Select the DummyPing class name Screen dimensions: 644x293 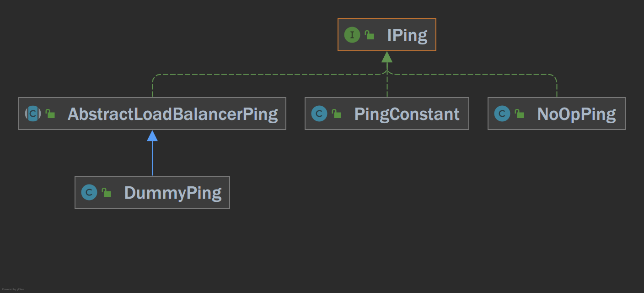click(172, 193)
